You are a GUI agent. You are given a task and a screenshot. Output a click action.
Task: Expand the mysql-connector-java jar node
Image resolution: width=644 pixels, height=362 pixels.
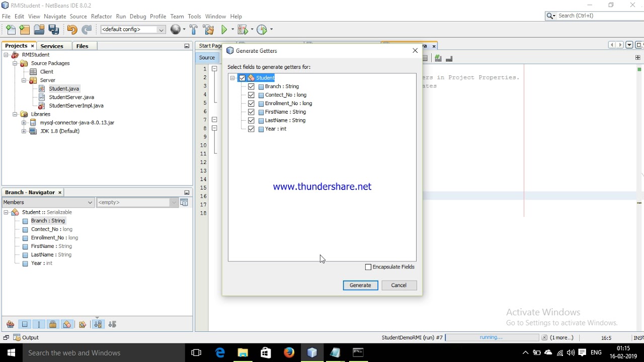pos(24,123)
